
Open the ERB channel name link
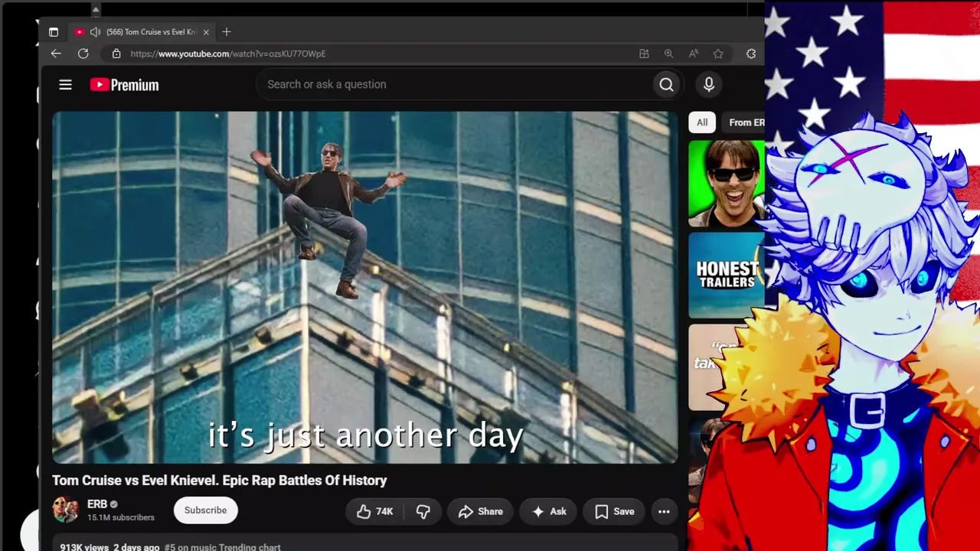[x=97, y=504]
